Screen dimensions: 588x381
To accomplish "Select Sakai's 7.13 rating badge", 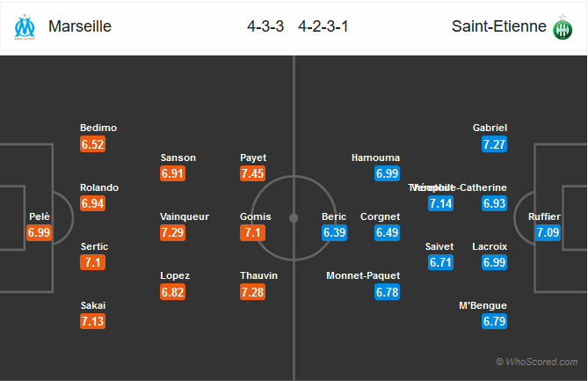I will 92,321.
